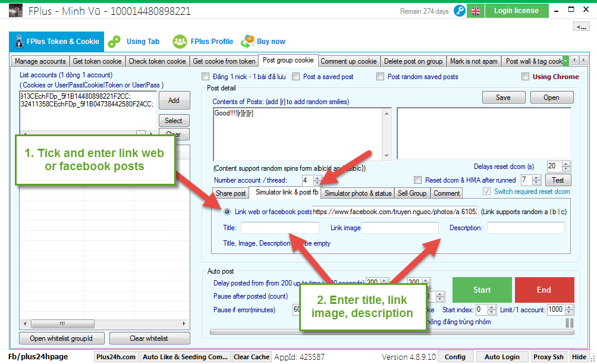The width and height of the screenshot is (597, 364).
Task: Click the Hide button
Action: pos(579,357)
